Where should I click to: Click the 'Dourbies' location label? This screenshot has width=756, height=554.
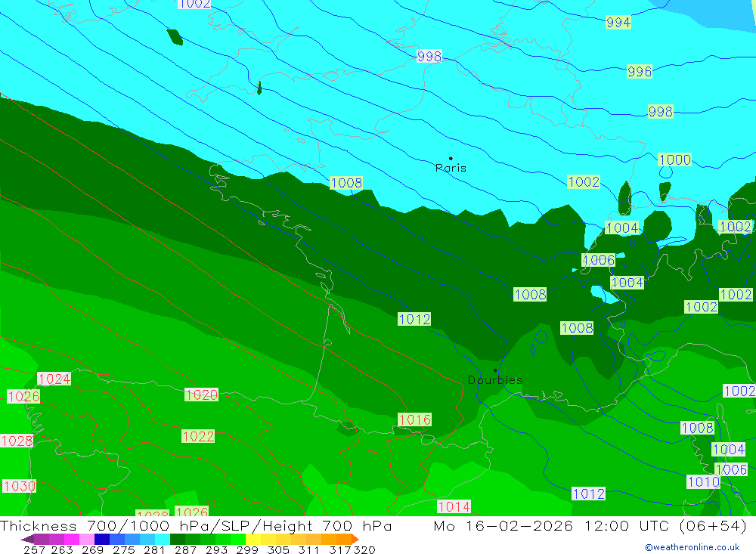[495, 380]
